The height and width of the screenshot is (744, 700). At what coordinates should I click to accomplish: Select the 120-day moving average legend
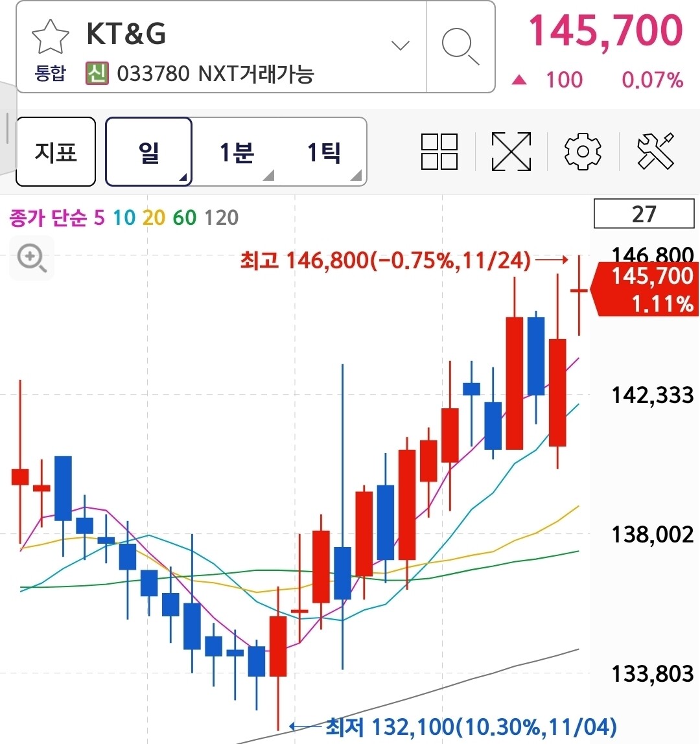(221, 218)
